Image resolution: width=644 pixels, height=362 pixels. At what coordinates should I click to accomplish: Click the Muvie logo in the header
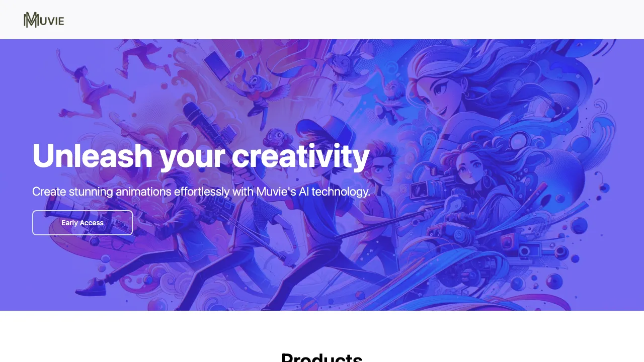(x=44, y=20)
